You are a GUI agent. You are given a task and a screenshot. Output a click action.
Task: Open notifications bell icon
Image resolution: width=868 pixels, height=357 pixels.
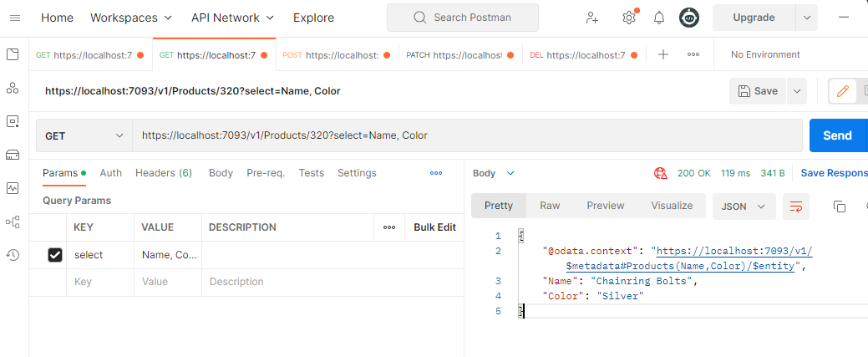pyautogui.click(x=659, y=18)
